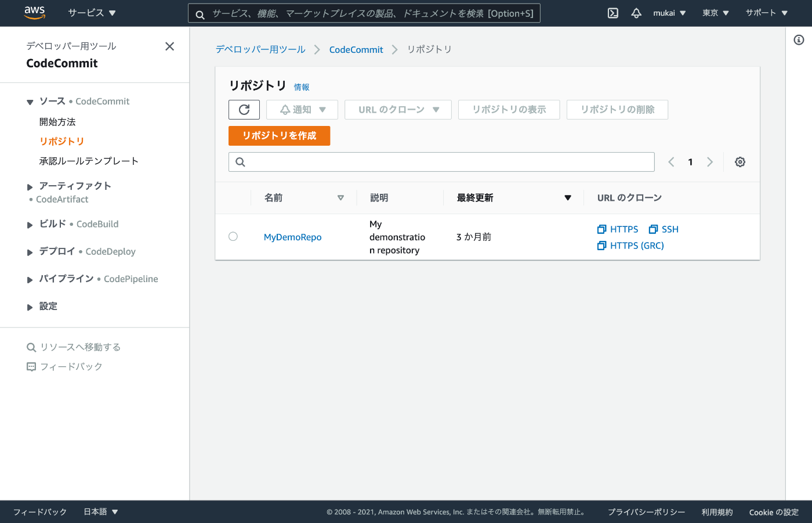Open 開始方法 in the sidebar
The height and width of the screenshot is (523, 812).
57,122
